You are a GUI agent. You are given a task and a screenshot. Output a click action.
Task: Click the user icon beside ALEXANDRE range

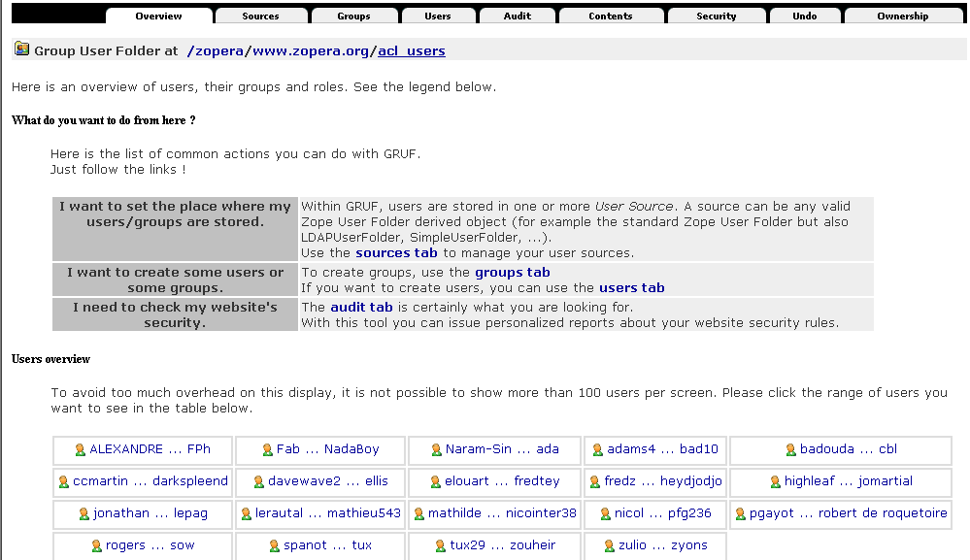[80, 449]
